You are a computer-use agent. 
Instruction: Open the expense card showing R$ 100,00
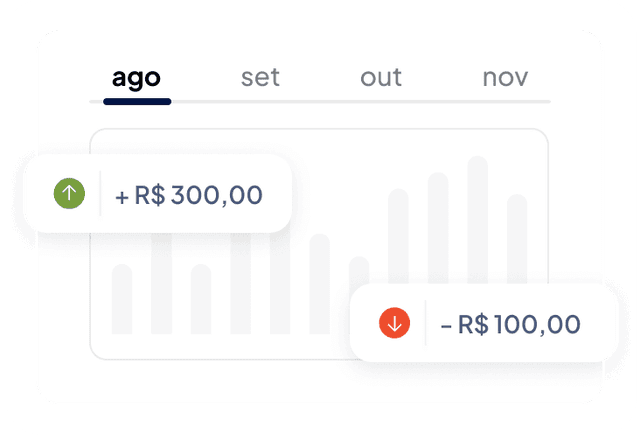point(484,323)
